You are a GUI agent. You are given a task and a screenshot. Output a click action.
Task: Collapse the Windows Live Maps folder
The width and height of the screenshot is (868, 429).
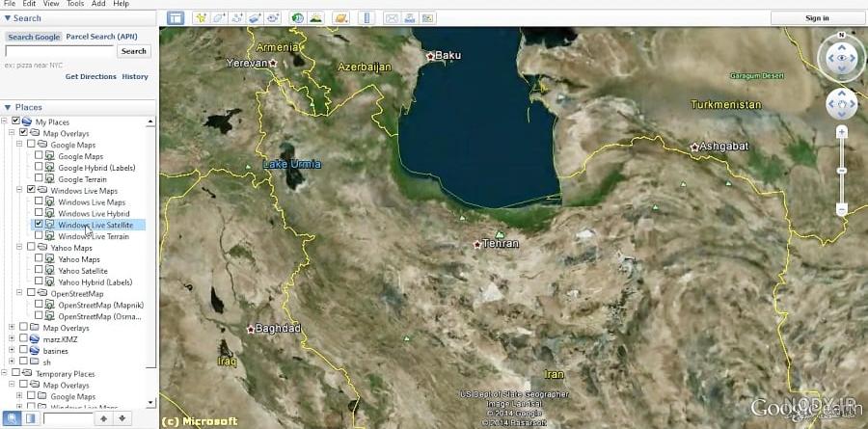[19, 189]
